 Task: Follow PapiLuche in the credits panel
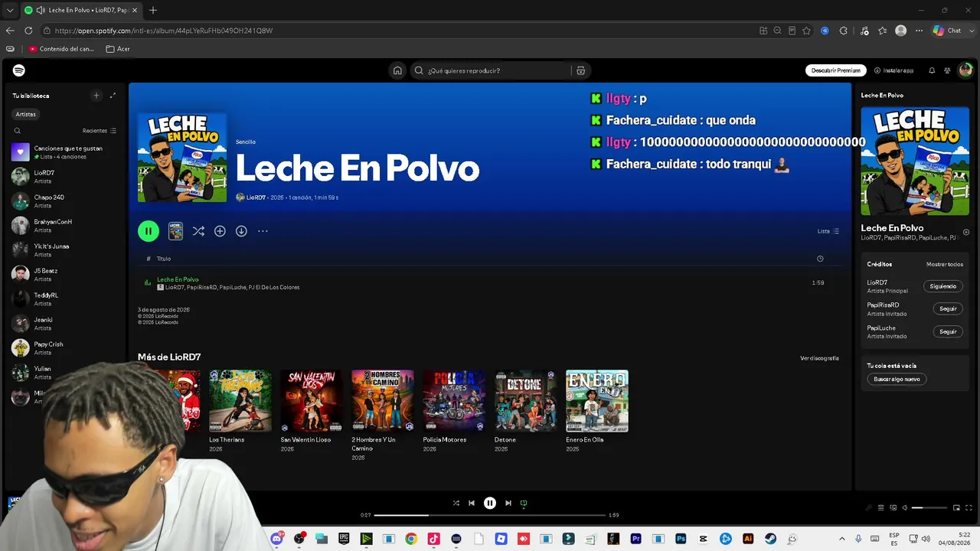click(948, 331)
